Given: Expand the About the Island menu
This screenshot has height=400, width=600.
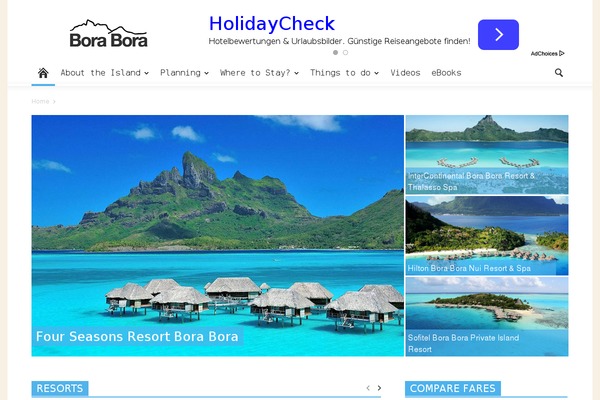Looking at the screenshot, I should pos(104,73).
